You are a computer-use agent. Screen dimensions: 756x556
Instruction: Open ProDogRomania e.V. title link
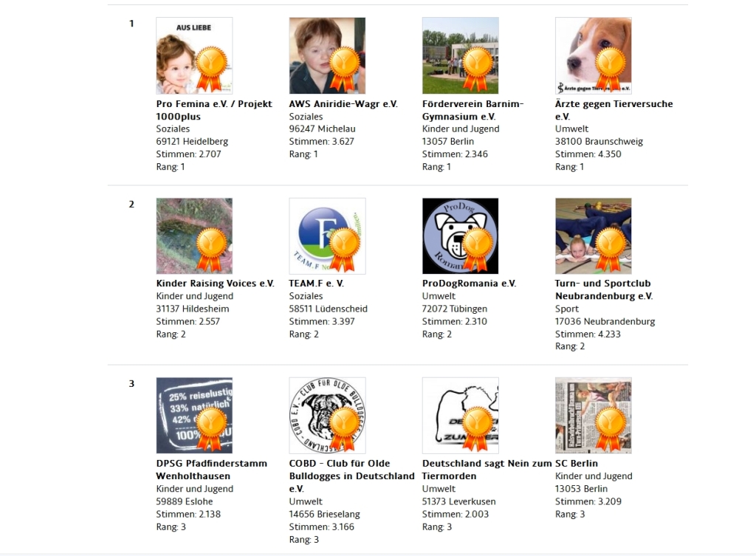pyautogui.click(x=469, y=284)
